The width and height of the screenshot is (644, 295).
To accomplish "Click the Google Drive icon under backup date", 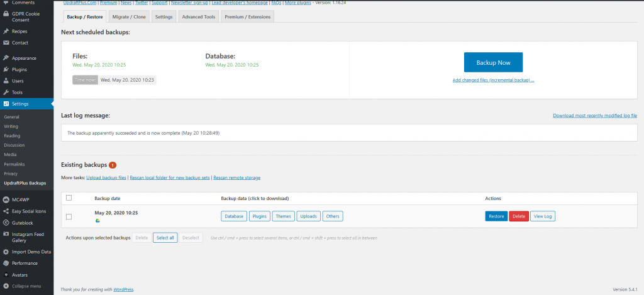I will (97, 221).
